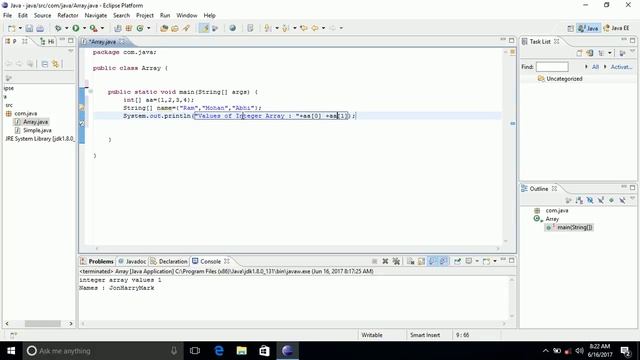Screen dimensions: 640x360
Task: Open the Open Console dropdown arrow
Action: pyautogui.click(x=494, y=261)
